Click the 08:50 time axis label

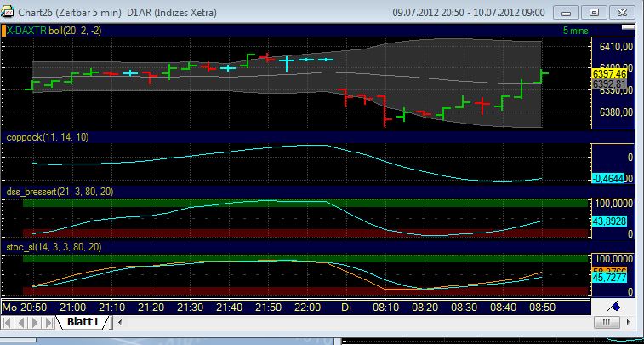tap(543, 308)
